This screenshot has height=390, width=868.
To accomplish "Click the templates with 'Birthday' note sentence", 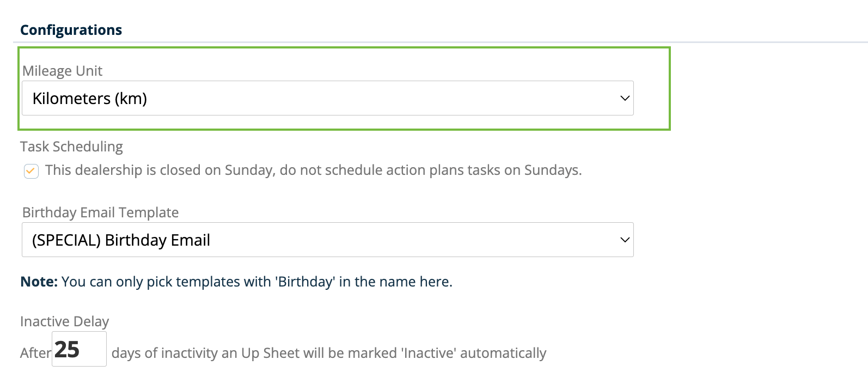I will click(x=256, y=282).
